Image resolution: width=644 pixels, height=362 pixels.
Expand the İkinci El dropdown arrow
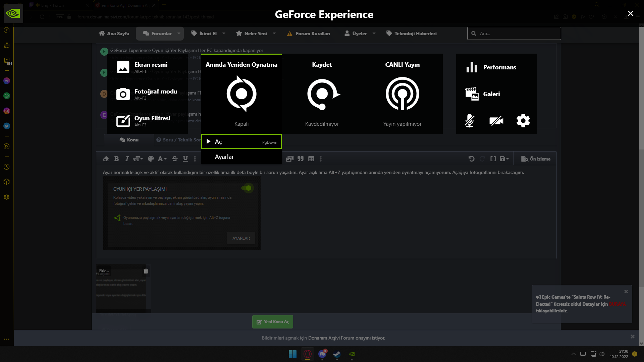(224, 34)
